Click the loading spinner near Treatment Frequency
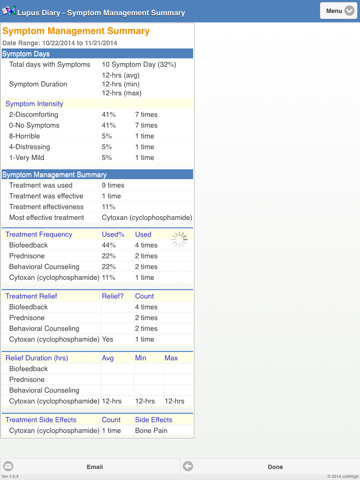The width and height of the screenshot is (360, 480). (x=179, y=239)
